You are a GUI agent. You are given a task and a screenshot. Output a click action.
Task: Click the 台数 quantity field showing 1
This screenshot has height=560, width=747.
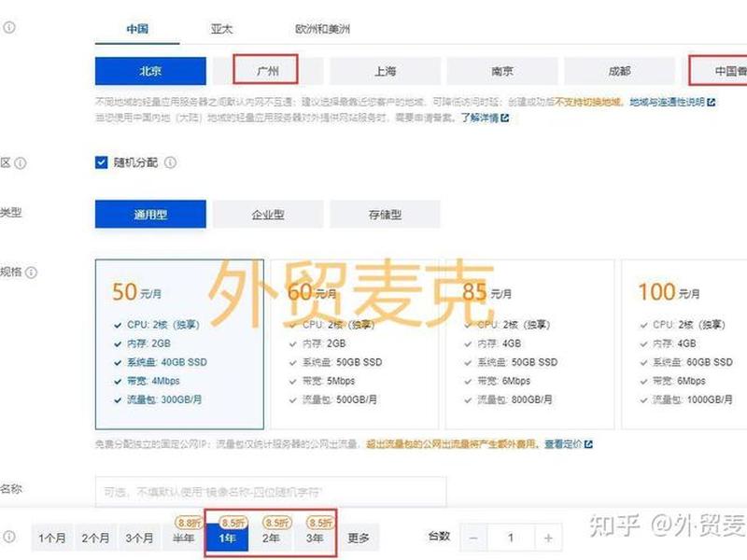coord(511,539)
